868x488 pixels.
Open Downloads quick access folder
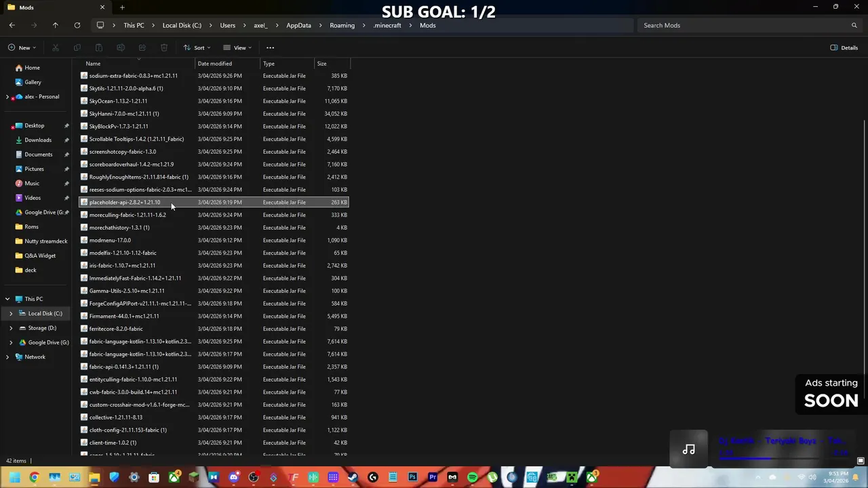tap(37, 140)
